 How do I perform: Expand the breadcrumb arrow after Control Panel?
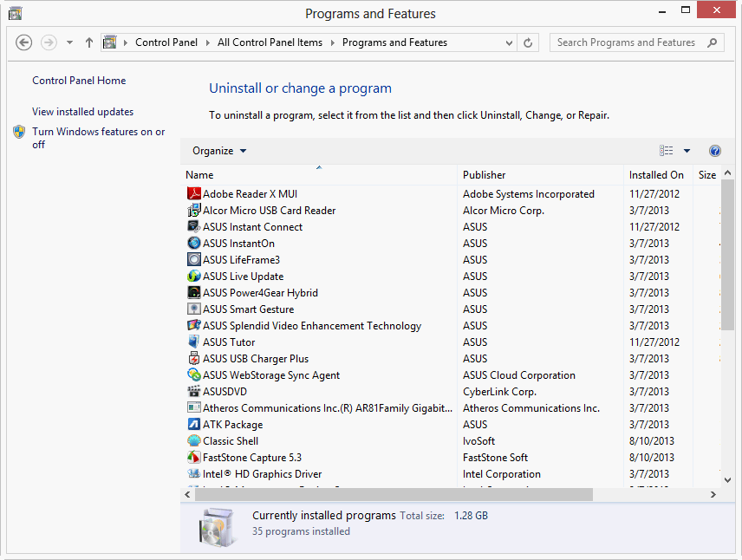pyautogui.click(x=208, y=42)
